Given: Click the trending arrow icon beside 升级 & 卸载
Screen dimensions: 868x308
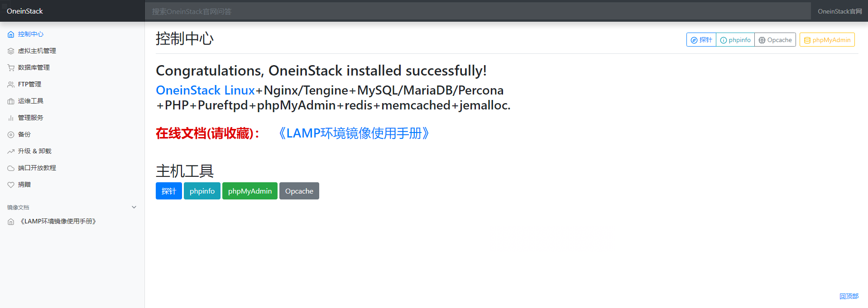Looking at the screenshot, I should click(11, 152).
